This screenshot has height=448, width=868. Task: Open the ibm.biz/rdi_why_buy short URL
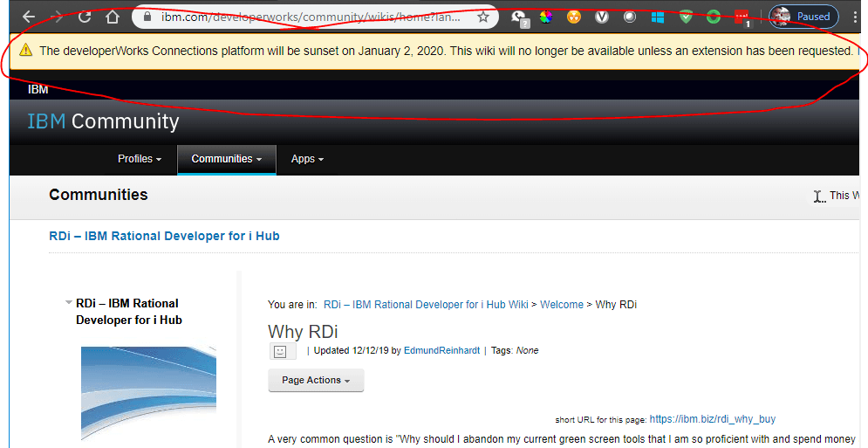tap(713, 419)
